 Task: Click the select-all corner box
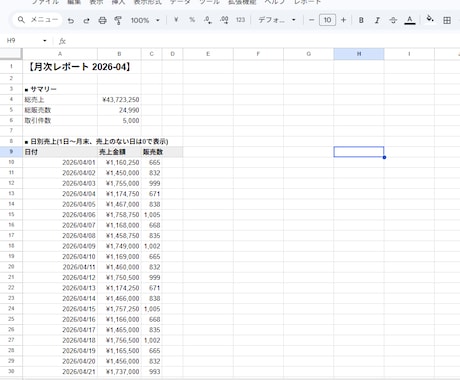[x=11, y=54]
